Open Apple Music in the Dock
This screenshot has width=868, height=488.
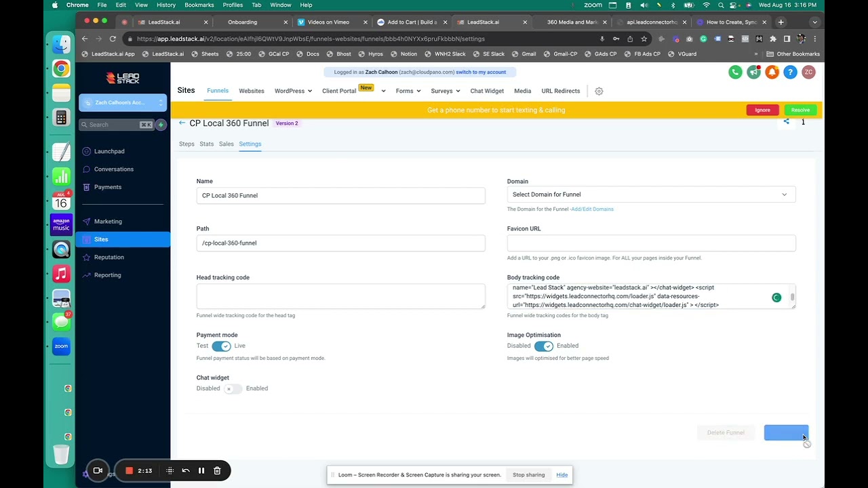(61, 273)
